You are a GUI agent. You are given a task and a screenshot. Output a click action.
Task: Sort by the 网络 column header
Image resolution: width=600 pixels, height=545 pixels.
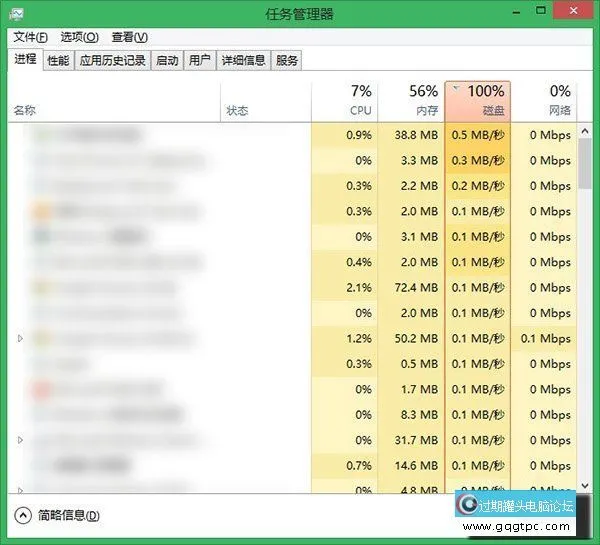pyautogui.click(x=544, y=100)
